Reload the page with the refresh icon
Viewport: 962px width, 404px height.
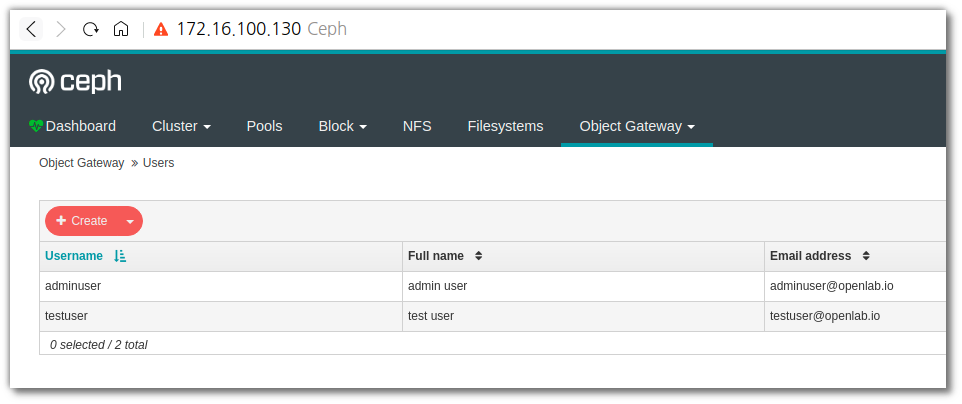pyautogui.click(x=91, y=29)
